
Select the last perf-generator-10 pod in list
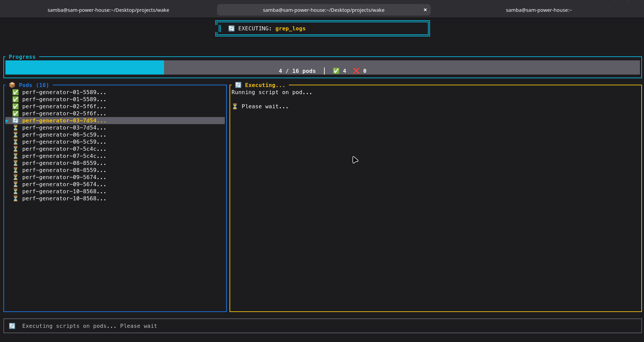(64, 198)
